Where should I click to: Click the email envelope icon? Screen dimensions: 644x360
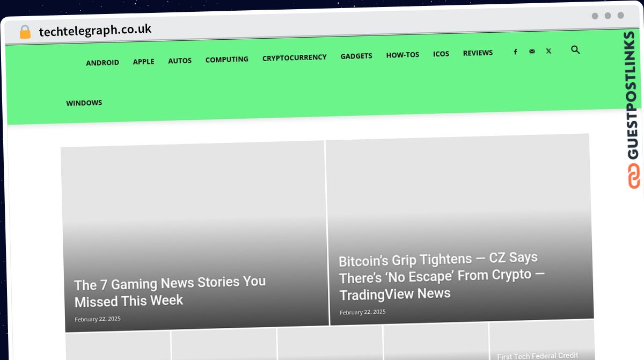click(x=532, y=52)
